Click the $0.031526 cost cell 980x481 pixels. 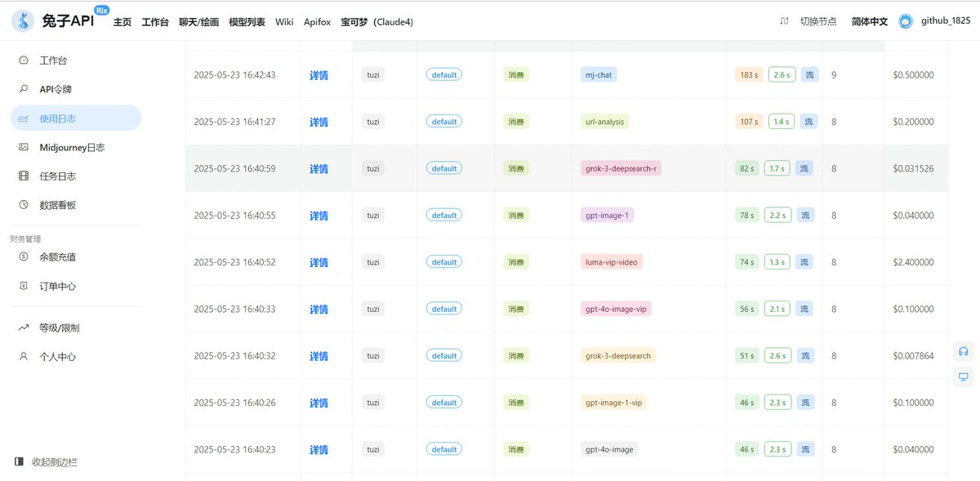coord(914,169)
